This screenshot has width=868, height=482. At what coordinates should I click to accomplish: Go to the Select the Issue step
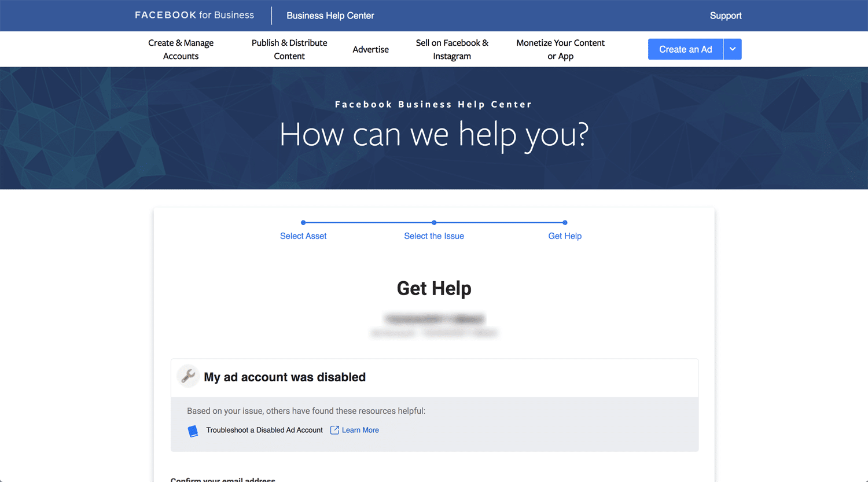434,236
